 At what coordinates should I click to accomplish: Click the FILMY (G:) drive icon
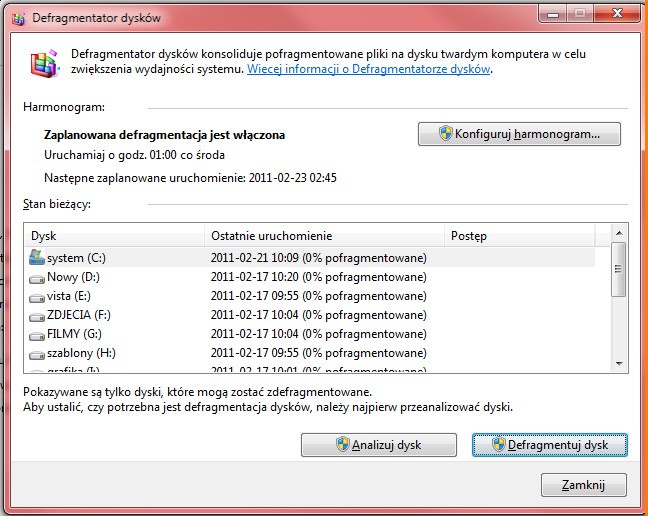38,334
